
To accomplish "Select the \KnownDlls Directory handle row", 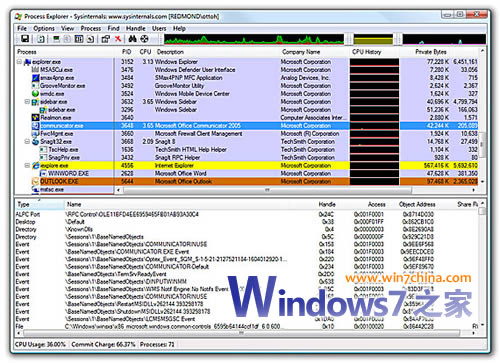I will click(x=247, y=229).
